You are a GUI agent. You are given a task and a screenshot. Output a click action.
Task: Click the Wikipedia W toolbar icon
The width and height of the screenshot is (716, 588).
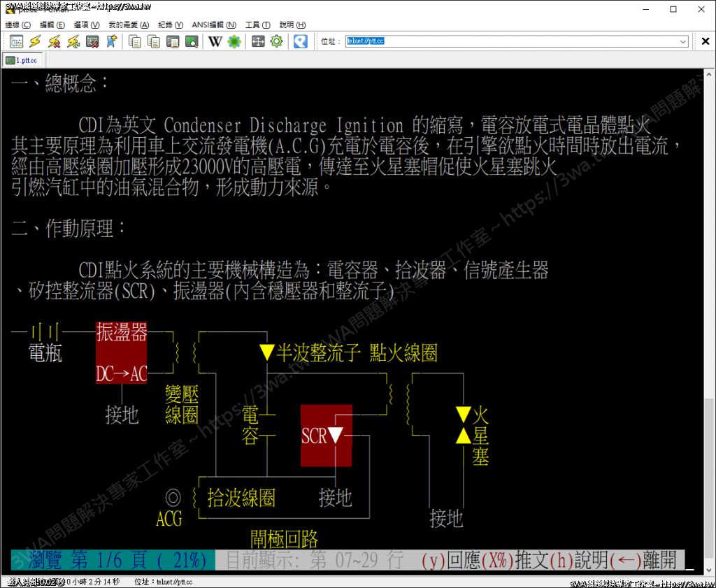coord(215,42)
